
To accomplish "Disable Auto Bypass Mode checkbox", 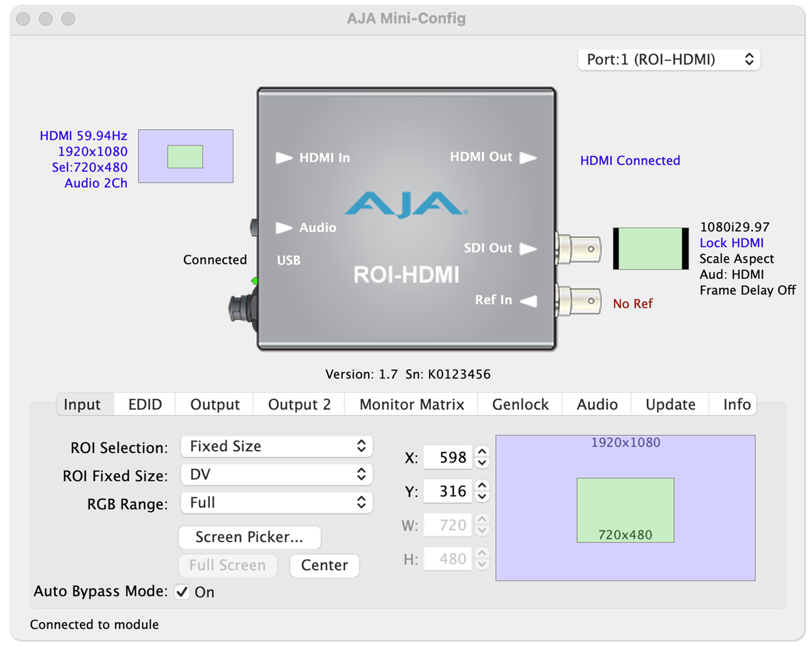I will [182, 592].
